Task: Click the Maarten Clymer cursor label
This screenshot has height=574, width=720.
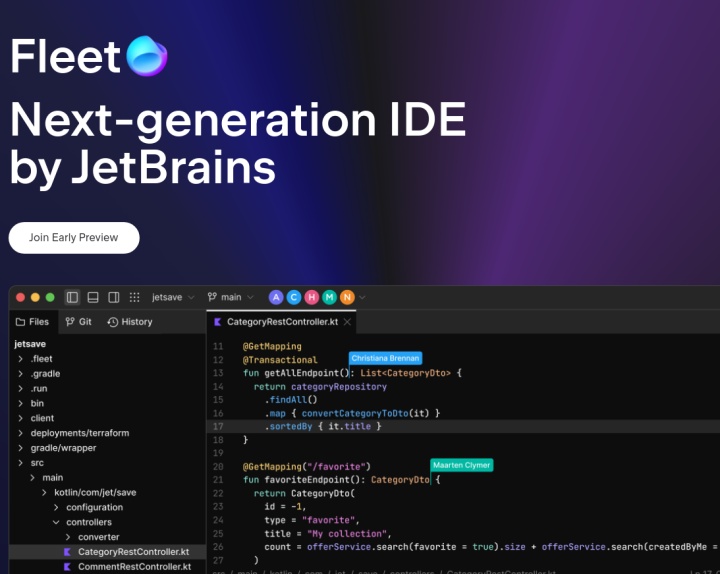Action: click(461, 465)
